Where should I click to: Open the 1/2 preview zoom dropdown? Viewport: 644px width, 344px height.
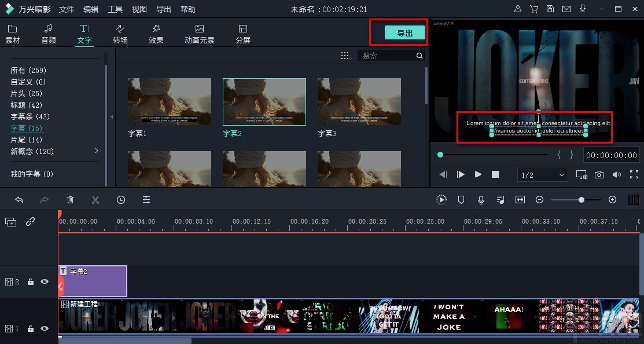(x=542, y=174)
